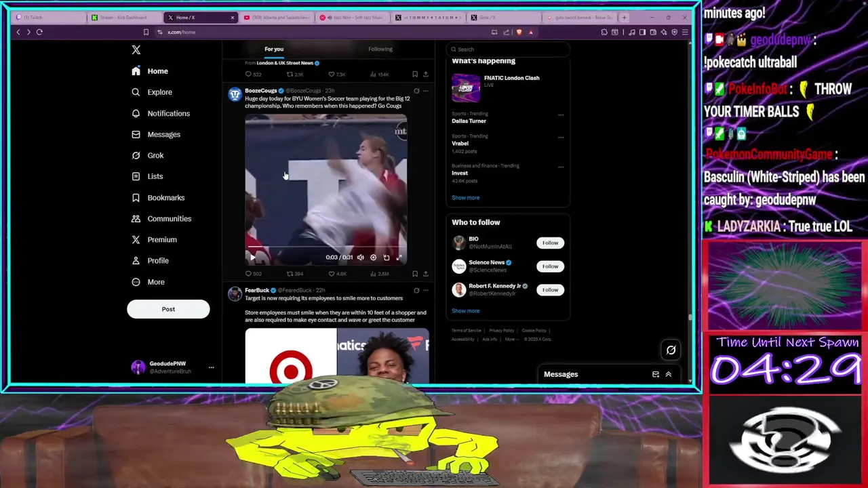This screenshot has height=488, width=868.
Task: Open more options for the Dallas Turner trend
Action: point(561,115)
